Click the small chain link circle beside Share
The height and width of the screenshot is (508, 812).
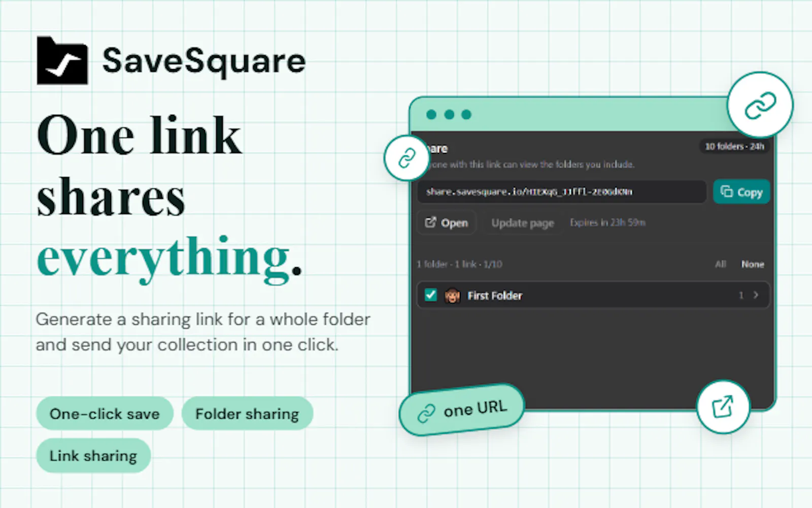tap(407, 158)
